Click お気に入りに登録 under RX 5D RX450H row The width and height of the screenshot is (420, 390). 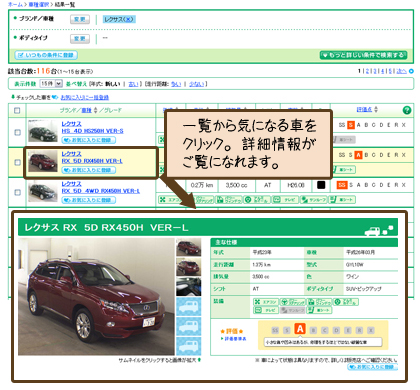pos(89,170)
